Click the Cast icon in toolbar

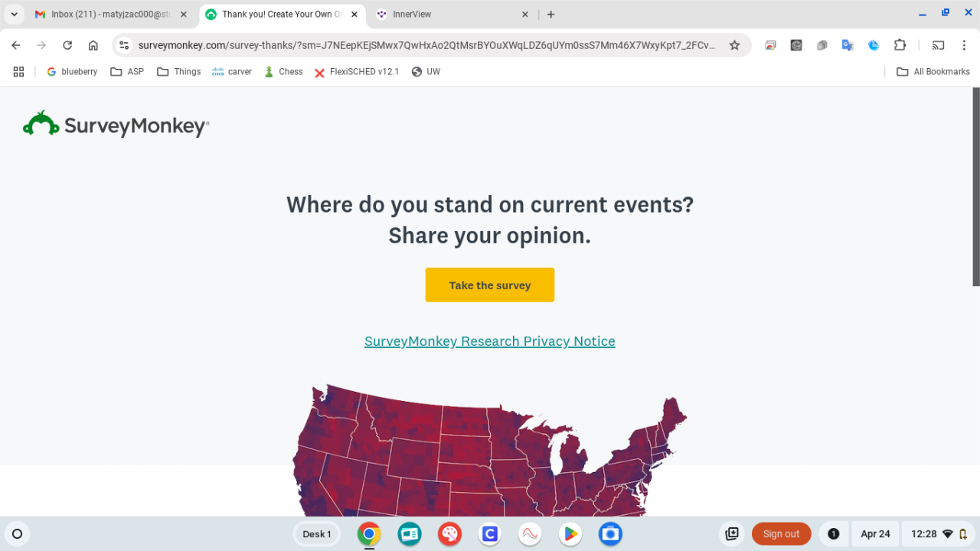(938, 45)
